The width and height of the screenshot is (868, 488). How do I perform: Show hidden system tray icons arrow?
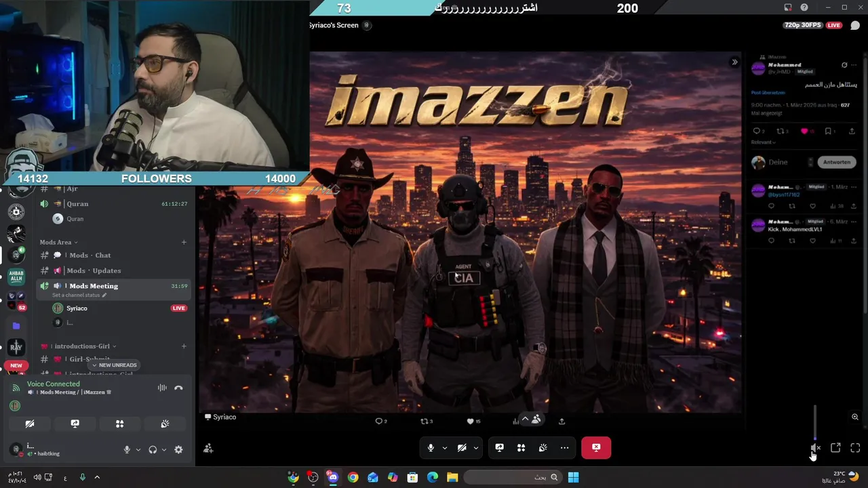[x=97, y=477]
